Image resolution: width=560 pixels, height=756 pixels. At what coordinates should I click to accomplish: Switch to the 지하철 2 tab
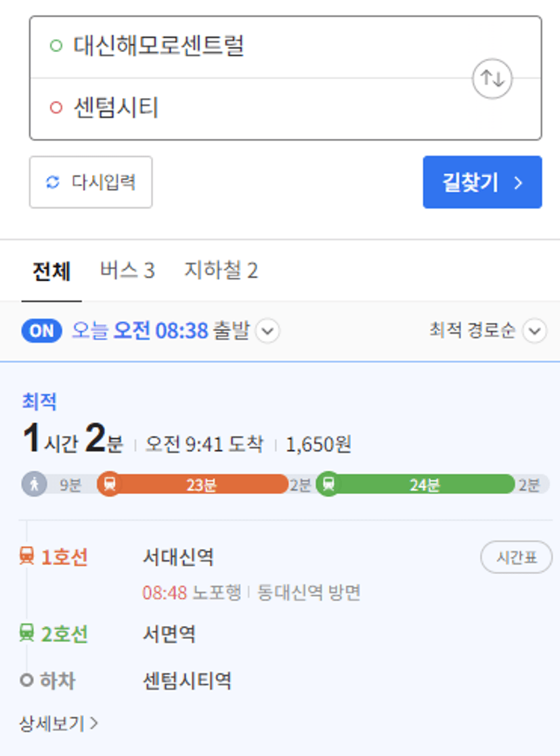pyautogui.click(x=221, y=270)
